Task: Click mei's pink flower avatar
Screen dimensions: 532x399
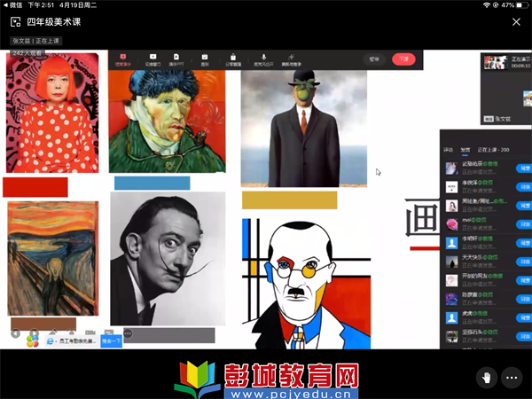Action: 451,224
